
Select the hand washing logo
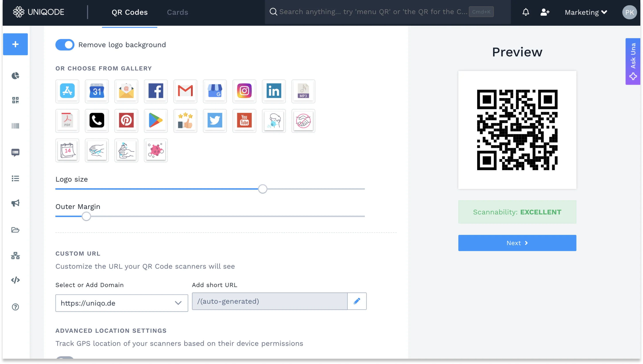tap(97, 150)
